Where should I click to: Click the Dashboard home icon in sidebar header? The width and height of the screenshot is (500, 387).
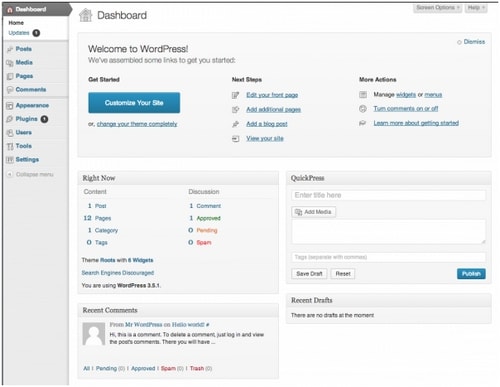click(x=10, y=9)
